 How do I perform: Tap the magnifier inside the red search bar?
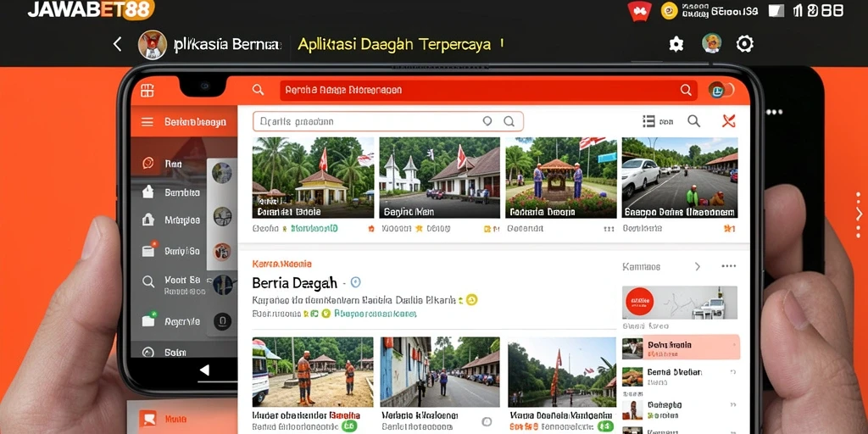pos(685,90)
